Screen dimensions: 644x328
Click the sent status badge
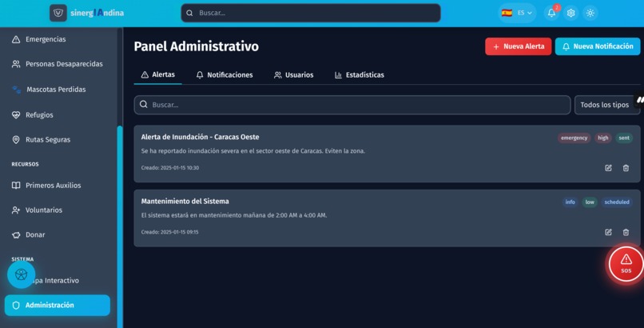pyautogui.click(x=624, y=138)
